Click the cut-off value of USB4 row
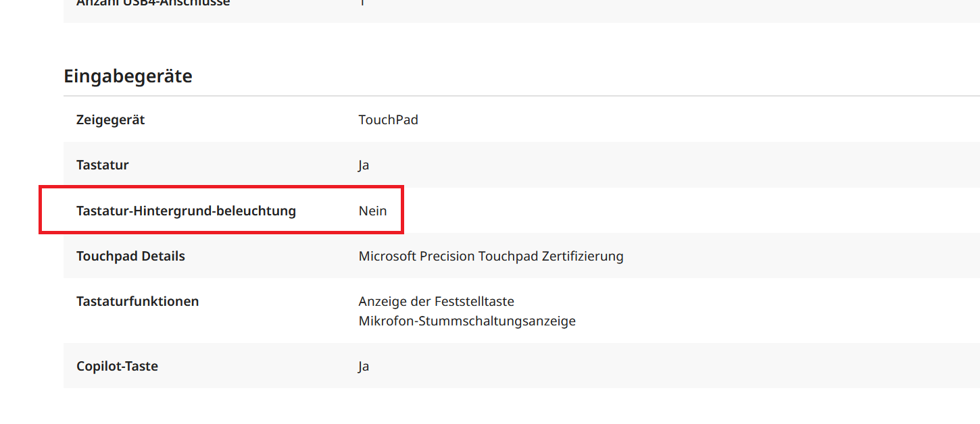The image size is (980, 424). tap(362, 3)
